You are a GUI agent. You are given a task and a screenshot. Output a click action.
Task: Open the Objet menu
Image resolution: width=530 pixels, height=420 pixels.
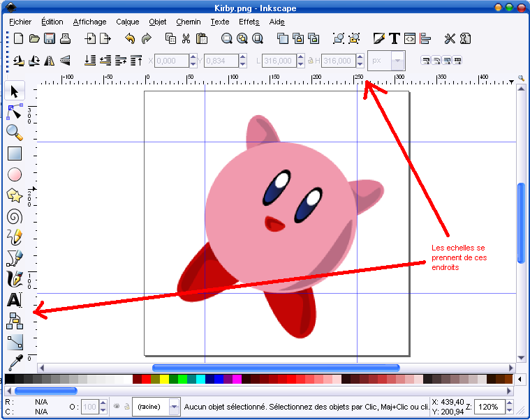click(158, 22)
